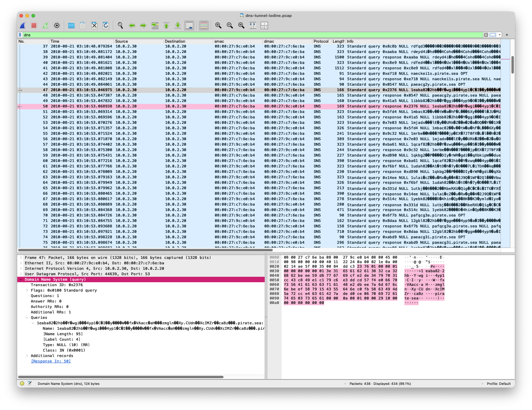
Task: Stop capture using the red square icon
Action: click(34, 25)
